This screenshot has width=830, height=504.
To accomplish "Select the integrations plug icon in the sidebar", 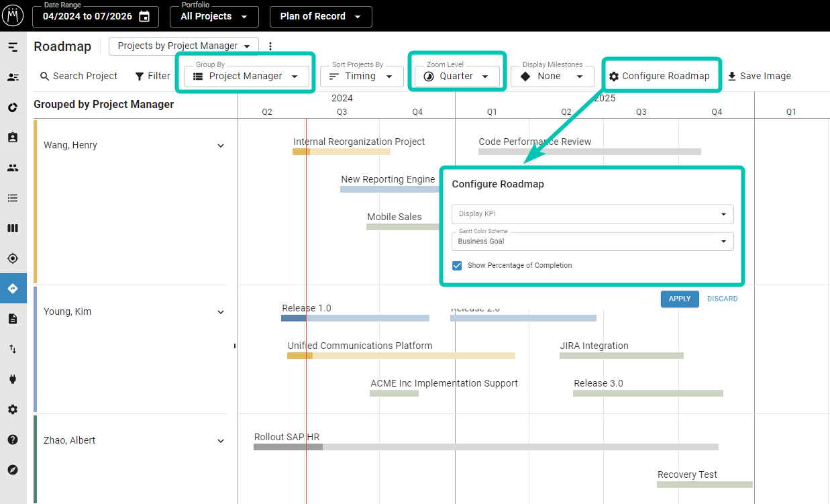I will click(x=13, y=379).
